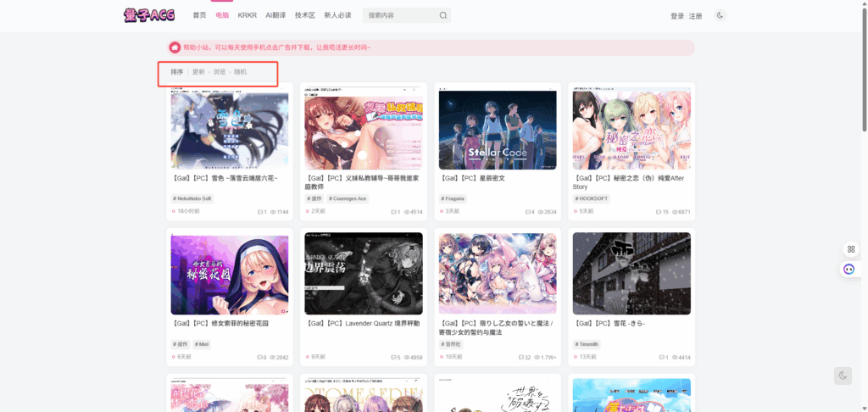Open the 雪花 snowy building thumbnail
This screenshot has height=412, width=868.
(x=632, y=274)
